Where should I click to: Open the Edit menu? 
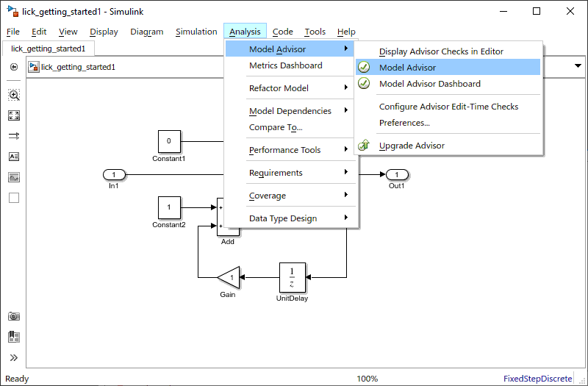click(39, 32)
